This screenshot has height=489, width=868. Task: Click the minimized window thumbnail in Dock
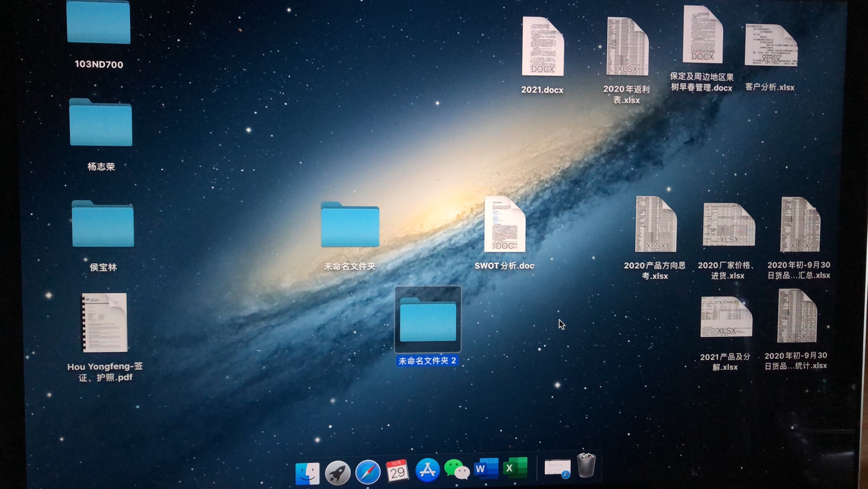[x=557, y=468]
